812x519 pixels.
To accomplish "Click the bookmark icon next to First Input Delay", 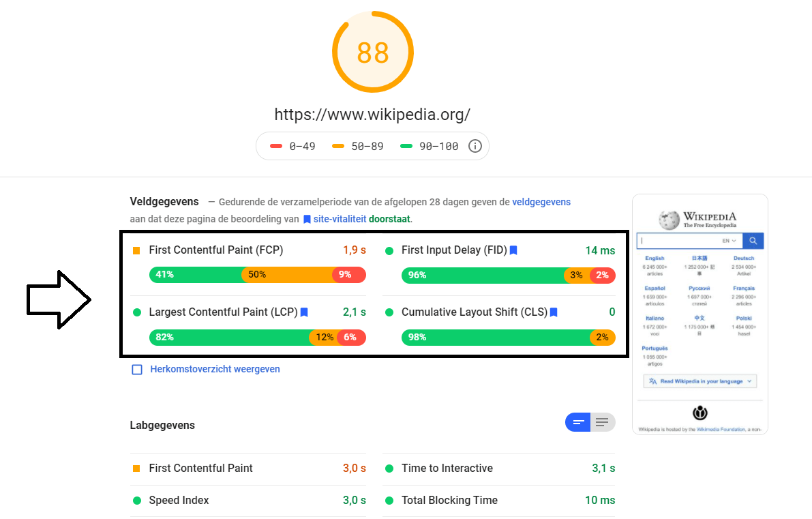I will pyautogui.click(x=513, y=250).
